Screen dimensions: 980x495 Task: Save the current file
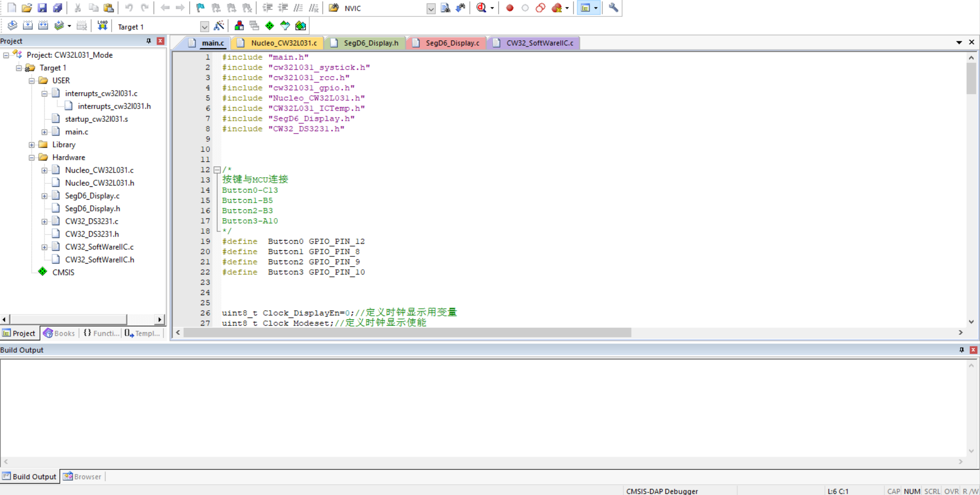[x=42, y=8]
